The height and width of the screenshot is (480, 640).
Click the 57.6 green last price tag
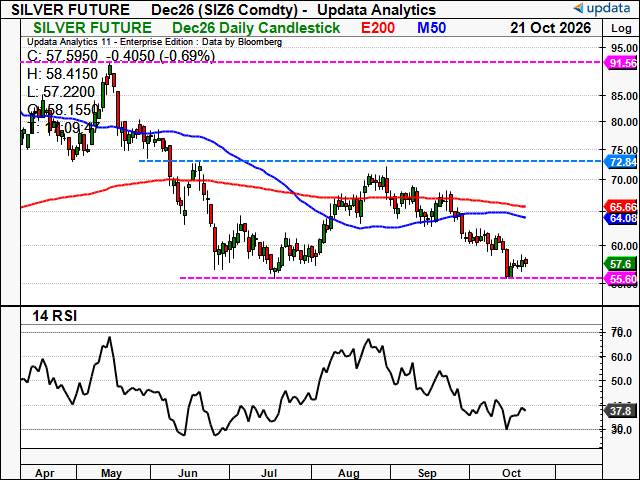pyautogui.click(x=622, y=264)
